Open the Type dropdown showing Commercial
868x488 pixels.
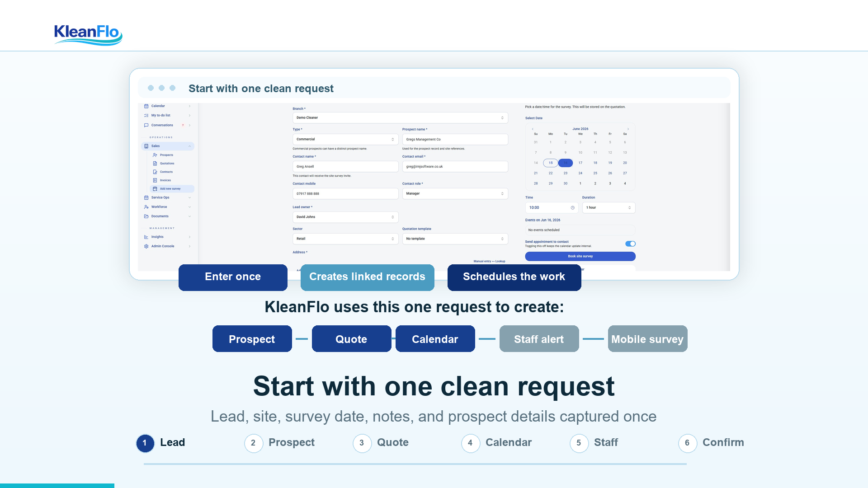tap(345, 140)
